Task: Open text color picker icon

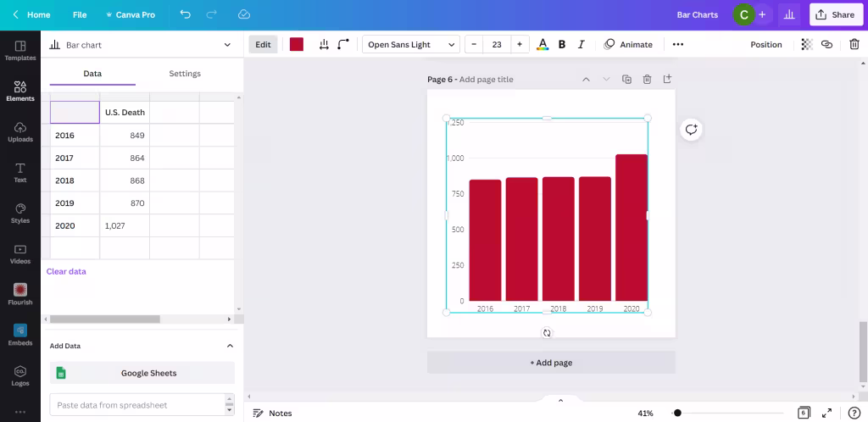Action: pos(542,44)
